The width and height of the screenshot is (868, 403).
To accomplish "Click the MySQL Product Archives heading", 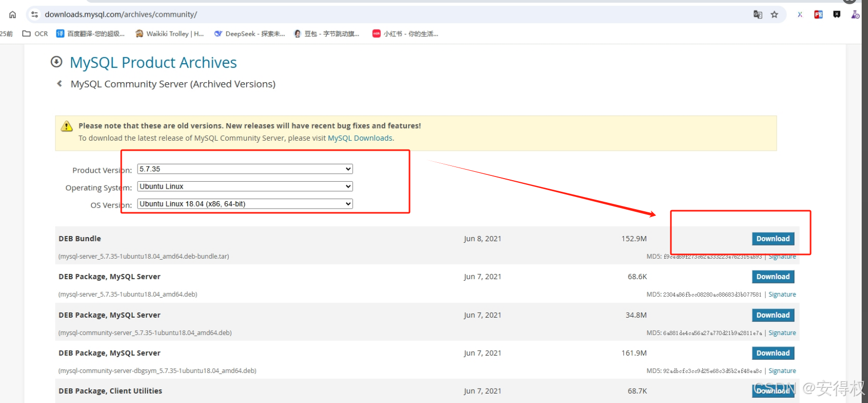I will pos(153,63).
